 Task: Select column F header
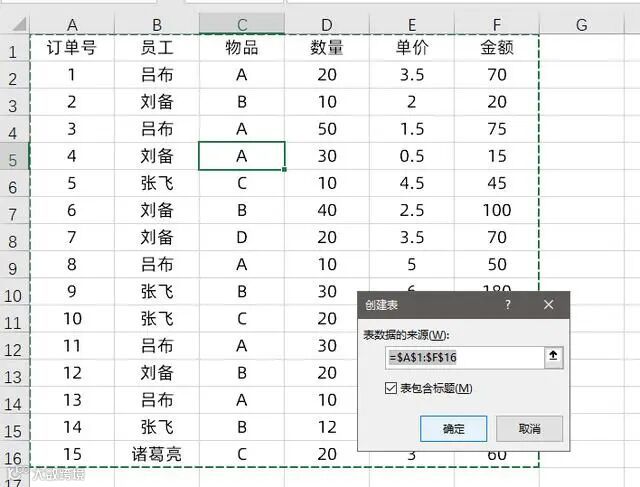(497, 24)
